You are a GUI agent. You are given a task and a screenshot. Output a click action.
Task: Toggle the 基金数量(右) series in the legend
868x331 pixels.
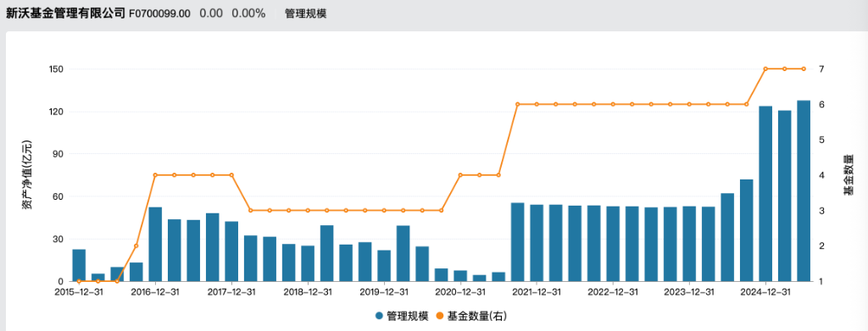(470, 316)
